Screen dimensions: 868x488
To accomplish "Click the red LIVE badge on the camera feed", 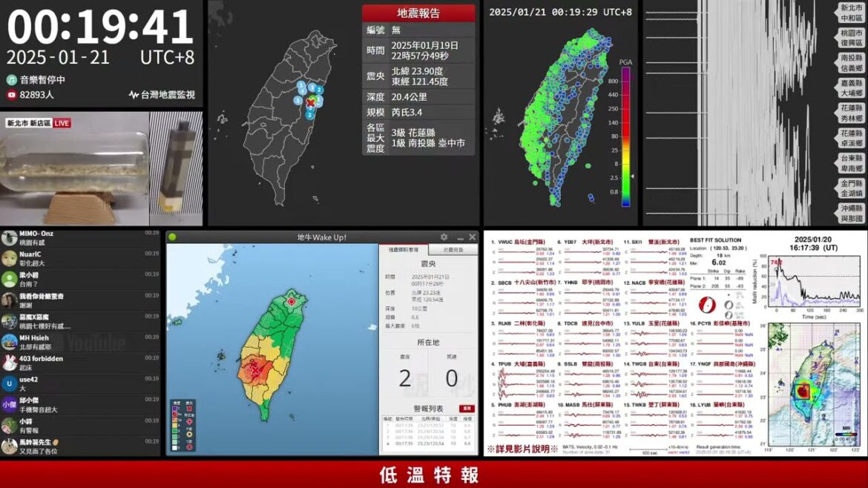I will pyautogui.click(x=62, y=123).
